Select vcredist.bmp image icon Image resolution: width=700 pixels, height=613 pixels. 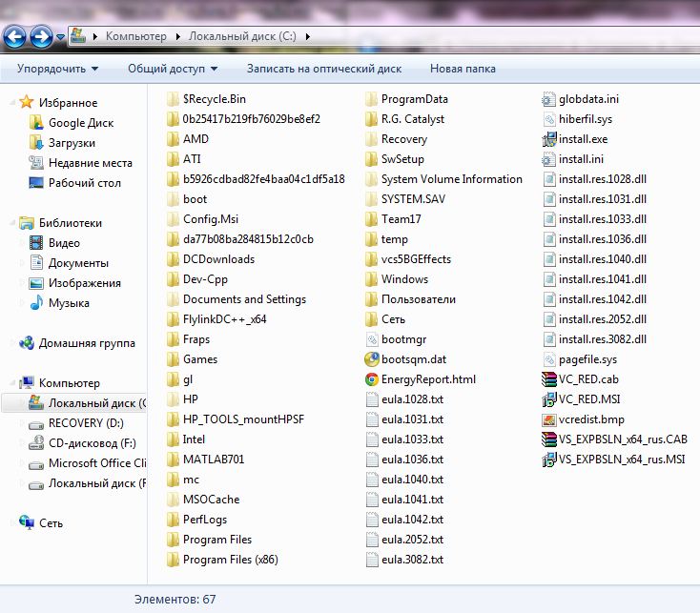coord(549,419)
